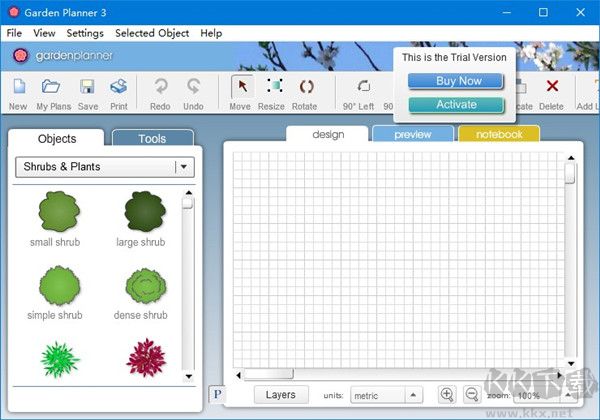Viewport: 600px width, 420px height.
Task: Open the File menu
Action: pyautogui.click(x=14, y=33)
